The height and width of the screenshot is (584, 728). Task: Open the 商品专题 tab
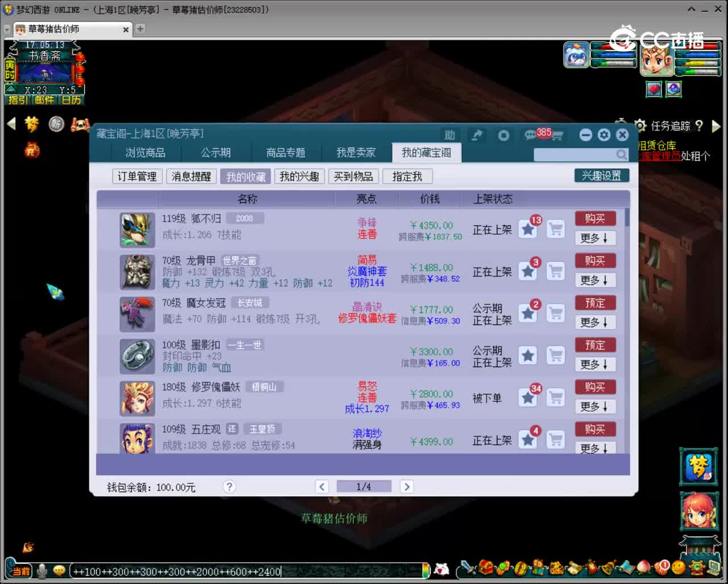pos(286,153)
